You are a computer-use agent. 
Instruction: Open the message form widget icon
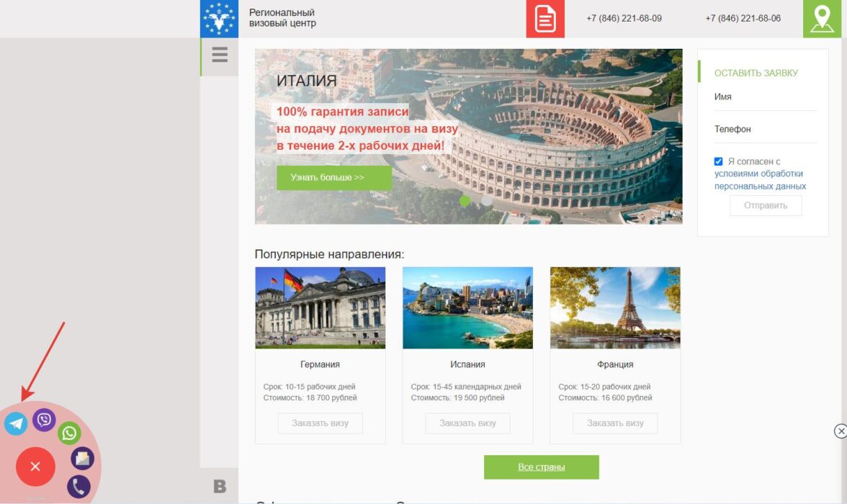(x=83, y=459)
